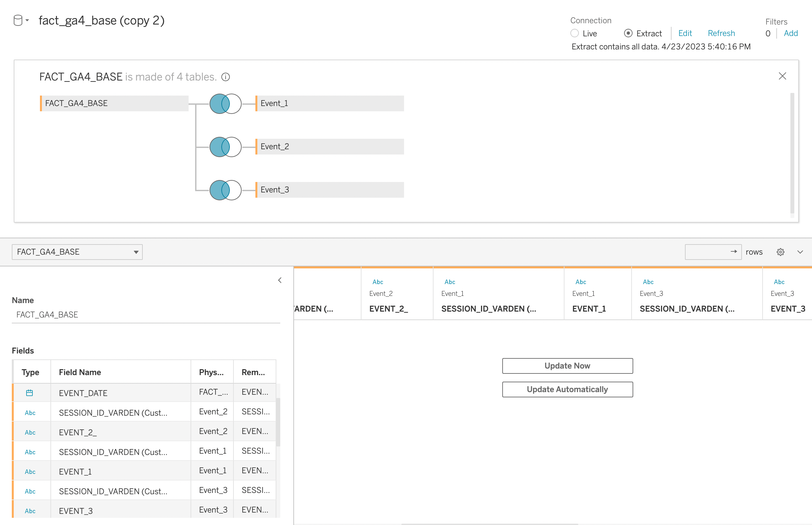
Task: Click the join canvas vertical scrollbar
Action: coord(792,154)
